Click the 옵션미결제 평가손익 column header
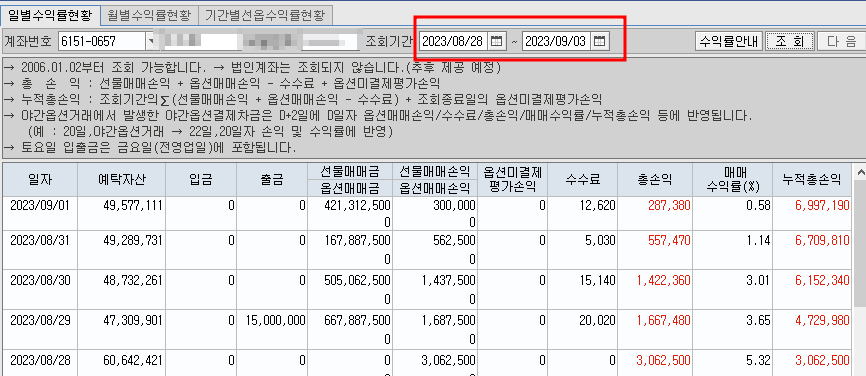 pyautogui.click(x=512, y=179)
